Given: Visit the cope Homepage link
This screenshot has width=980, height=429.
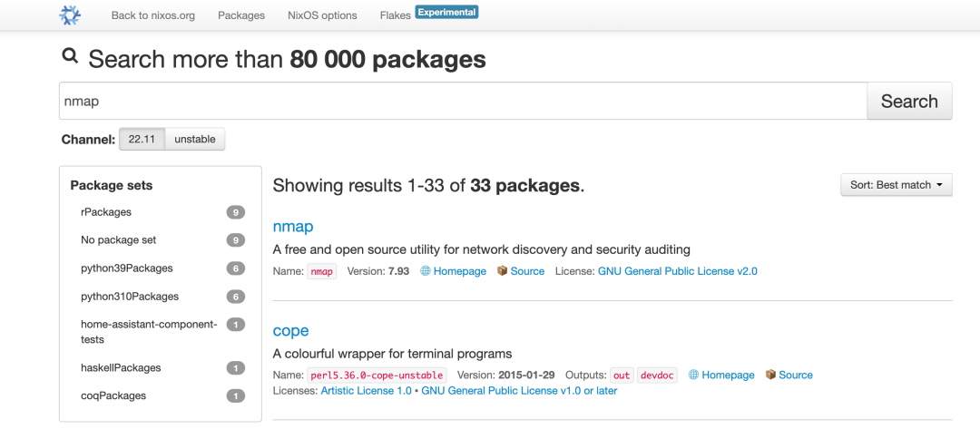Looking at the screenshot, I should [728, 375].
